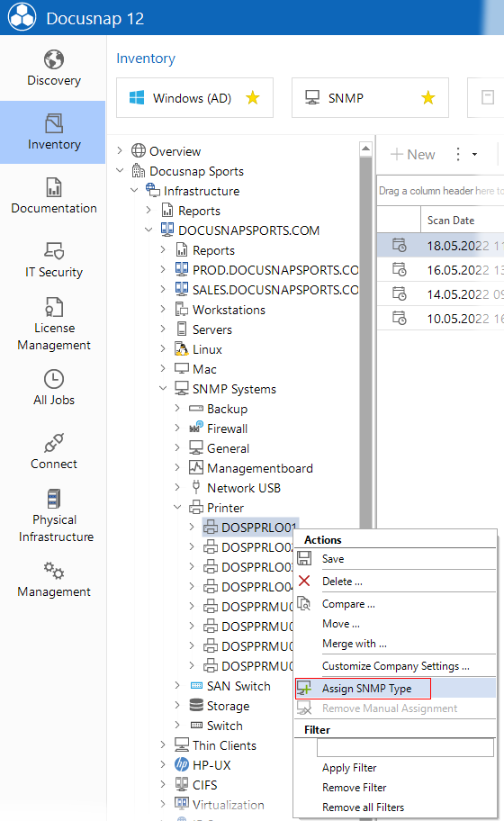The height and width of the screenshot is (821, 504).
Task: Select the Mac tree item
Action: pos(195,369)
